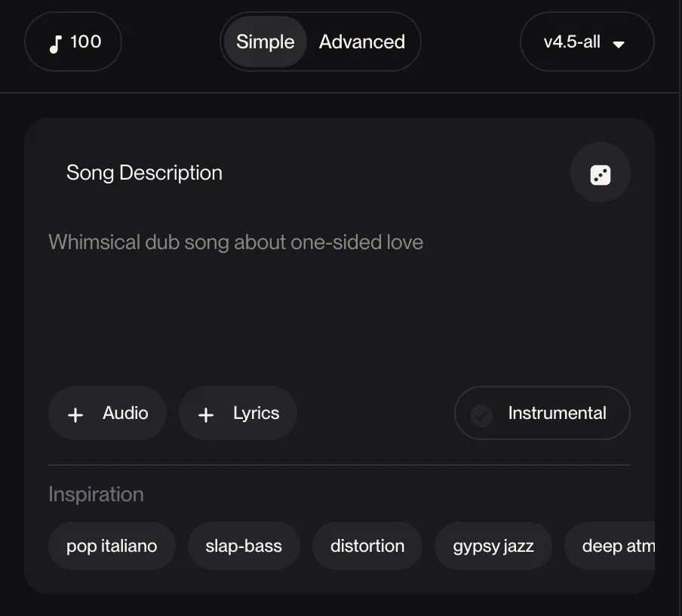Click the dice randomize description icon
Viewport: 682px width, 616px height.
[x=600, y=174]
